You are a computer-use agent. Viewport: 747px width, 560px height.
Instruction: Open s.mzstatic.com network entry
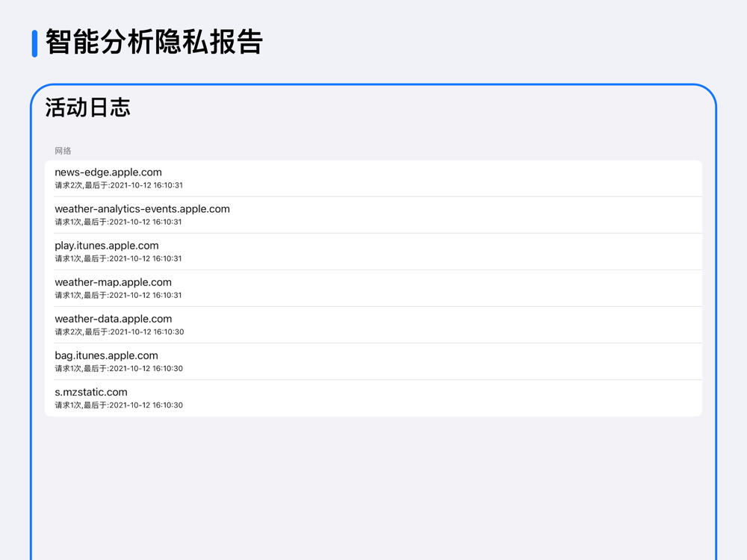[x=373, y=398]
